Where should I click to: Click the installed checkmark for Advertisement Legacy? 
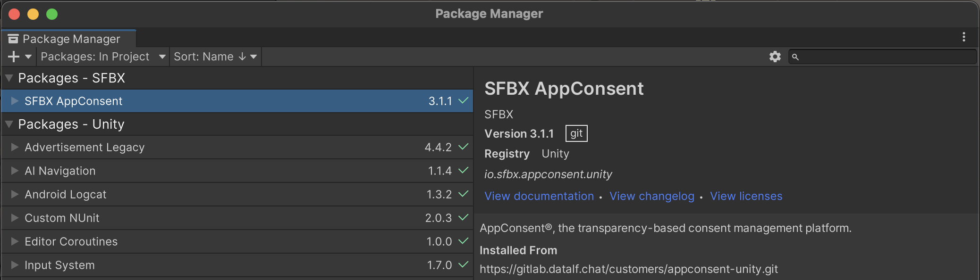(x=463, y=147)
